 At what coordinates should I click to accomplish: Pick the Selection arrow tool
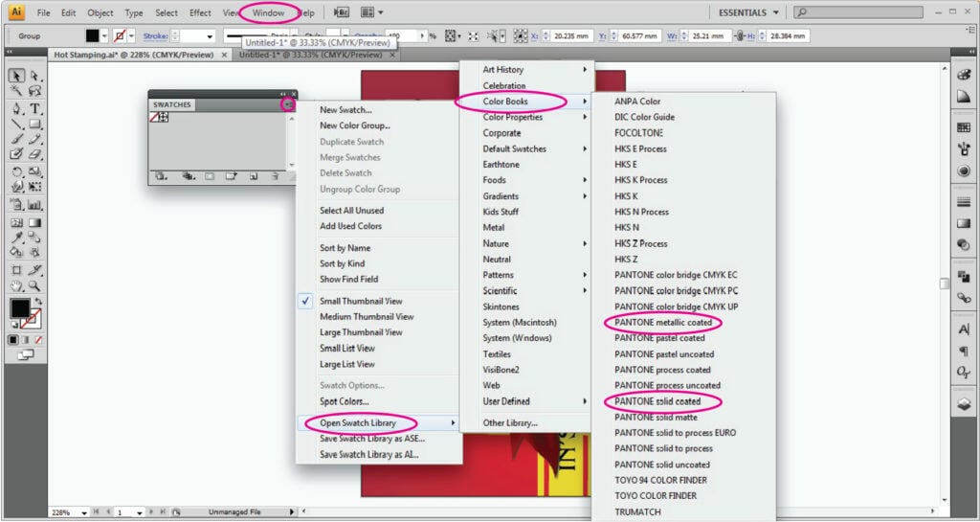click(x=17, y=76)
